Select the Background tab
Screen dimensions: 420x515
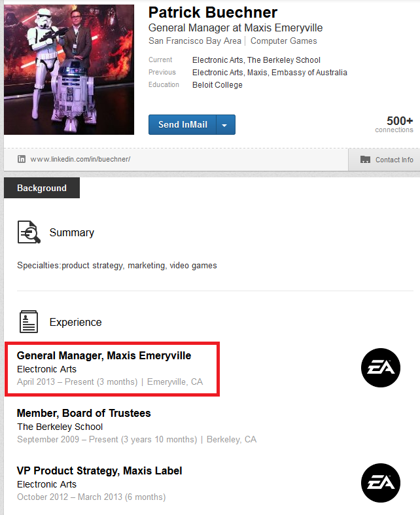click(x=42, y=188)
